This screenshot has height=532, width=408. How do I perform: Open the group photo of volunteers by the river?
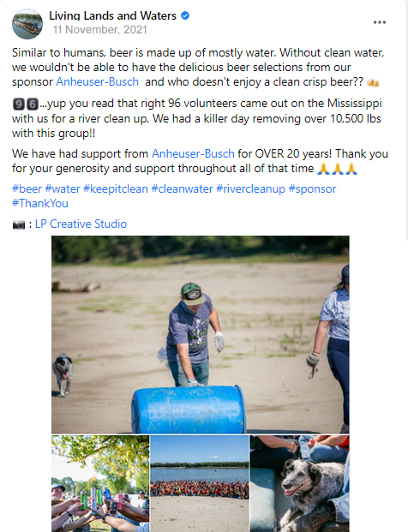tap(200, 483)
